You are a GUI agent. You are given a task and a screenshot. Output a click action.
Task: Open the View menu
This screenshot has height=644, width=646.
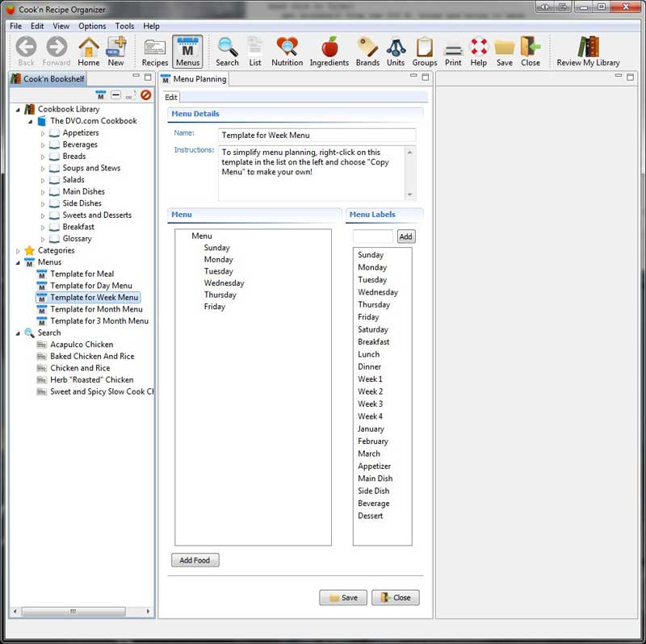pyautogui.click(x=61, y=26)
